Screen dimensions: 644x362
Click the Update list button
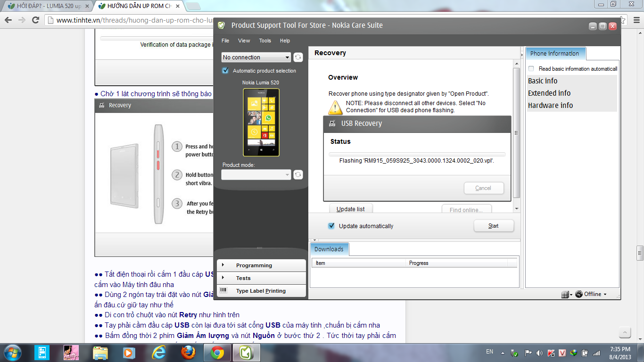coord(350,209)
